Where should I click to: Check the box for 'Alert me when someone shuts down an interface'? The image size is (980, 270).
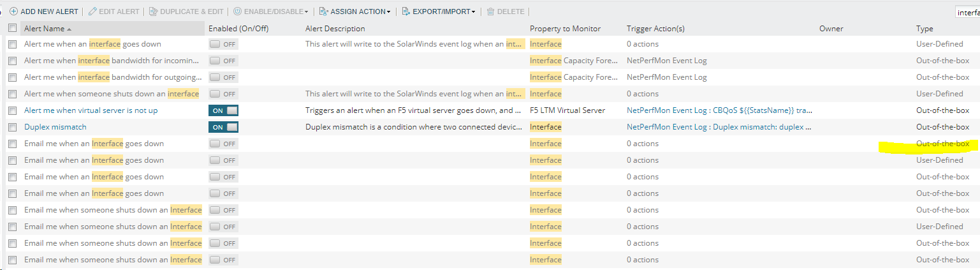tap(12, 94)
